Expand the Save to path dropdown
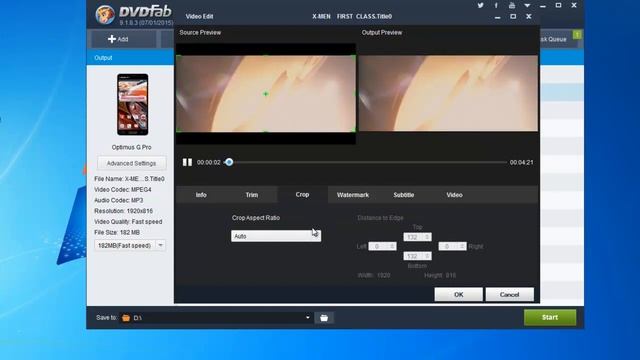This screenshot has width=640, height=360. pos(308,318)
